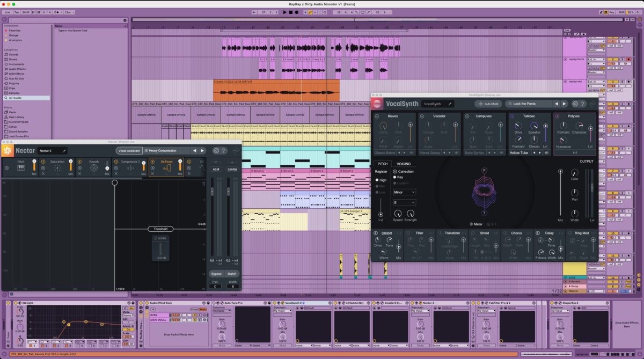The height and width of the screenshot is (359, 644).
Task: Click Match button in Nectar
Action: click(232, 274)
